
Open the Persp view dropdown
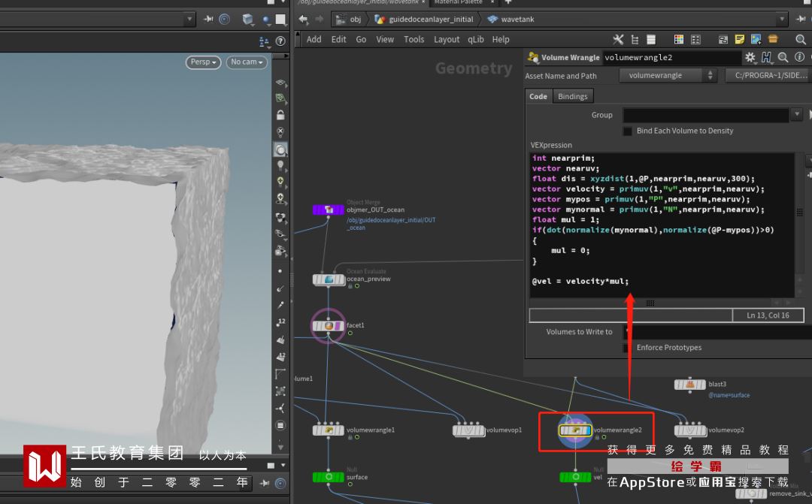(204, 62)
